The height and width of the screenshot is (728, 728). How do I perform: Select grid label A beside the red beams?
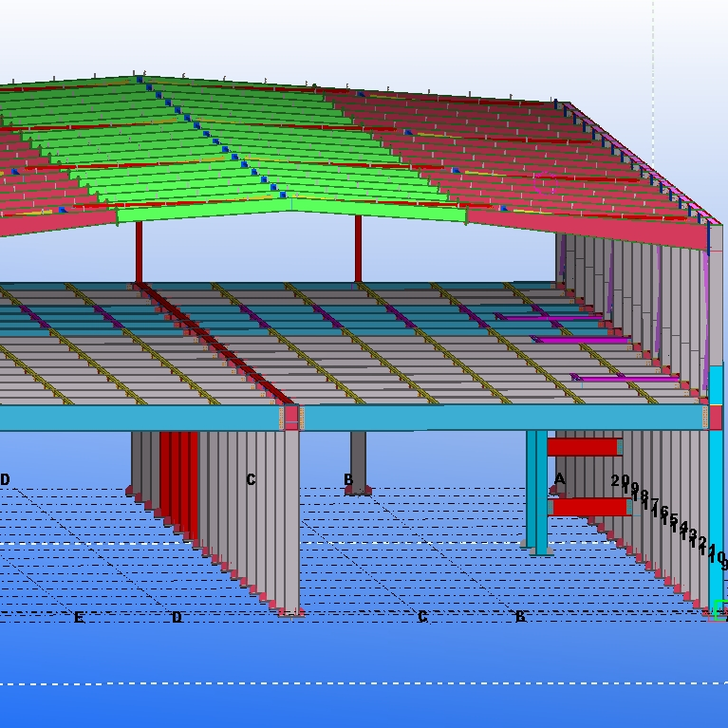(x=559, y=478)
